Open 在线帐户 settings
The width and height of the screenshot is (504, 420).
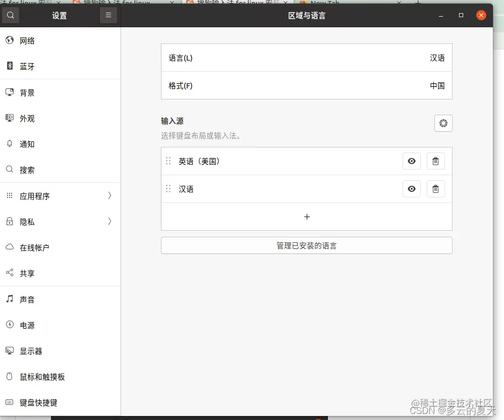pyautogui.click(x=61, y=248)
